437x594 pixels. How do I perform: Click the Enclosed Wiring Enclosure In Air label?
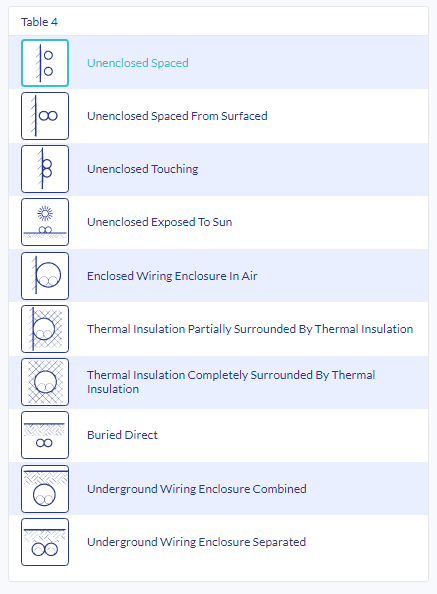172,276
